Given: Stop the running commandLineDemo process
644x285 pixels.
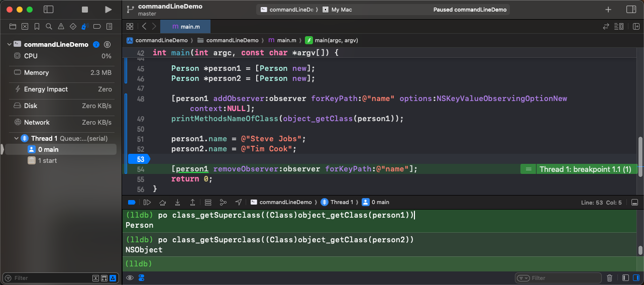Looking at the screenshot, I should point(85,10).
